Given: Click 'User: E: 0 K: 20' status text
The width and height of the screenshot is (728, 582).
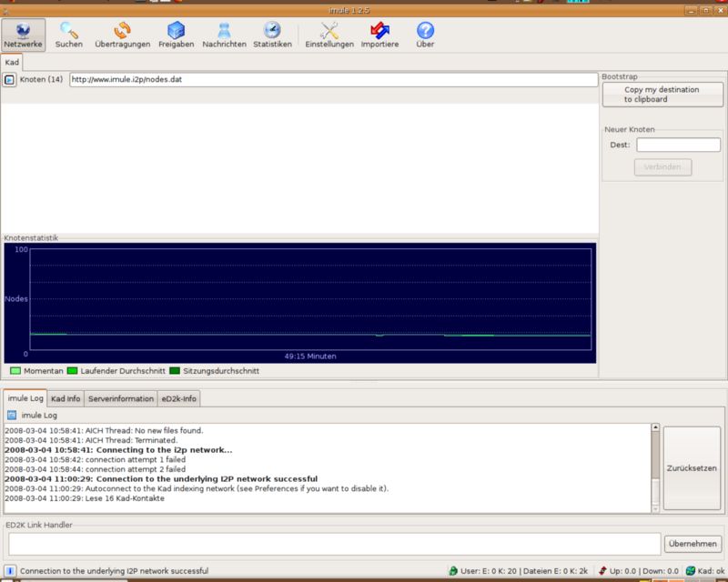Looking at the screenshot, I should [x=489, y=571].
